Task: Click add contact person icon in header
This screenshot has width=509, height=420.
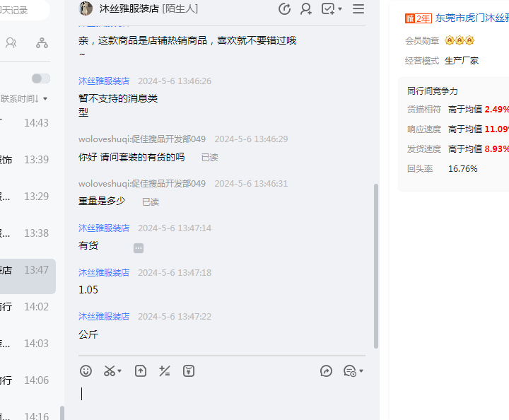Action: point(306,8)
